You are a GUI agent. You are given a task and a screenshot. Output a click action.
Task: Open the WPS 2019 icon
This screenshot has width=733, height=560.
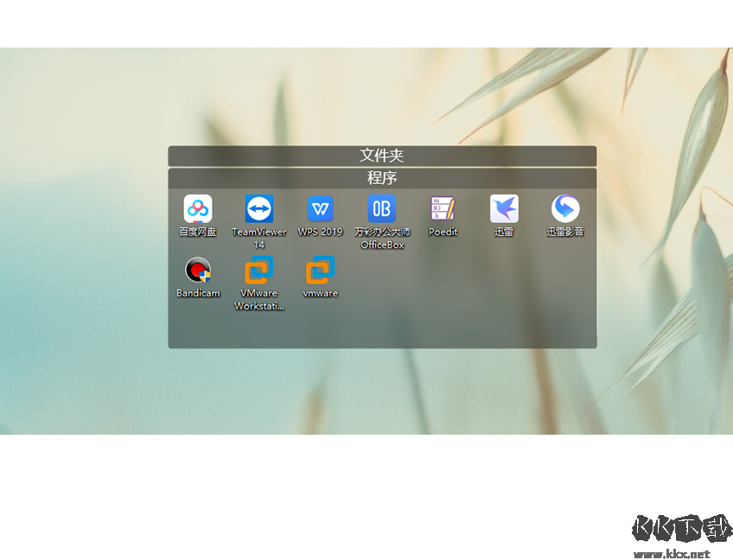[x=320, y=208]
